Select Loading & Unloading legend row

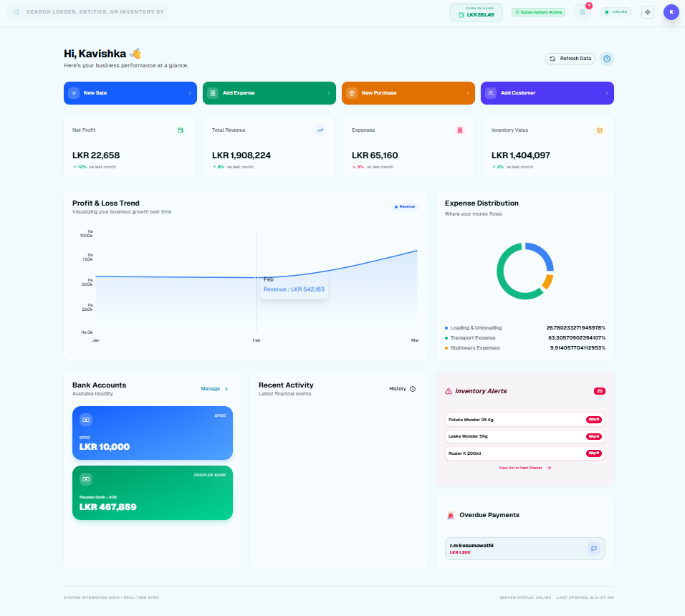tap(525, 328)
